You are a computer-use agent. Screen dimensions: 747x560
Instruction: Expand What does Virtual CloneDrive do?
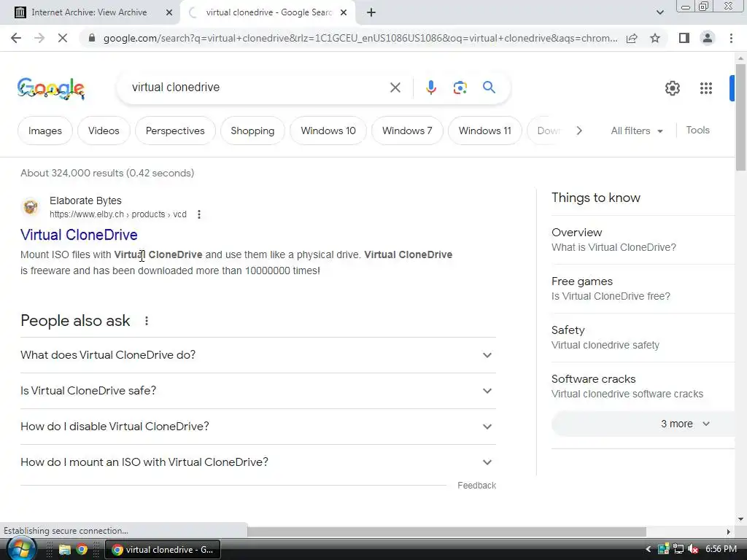pos(258,355)
